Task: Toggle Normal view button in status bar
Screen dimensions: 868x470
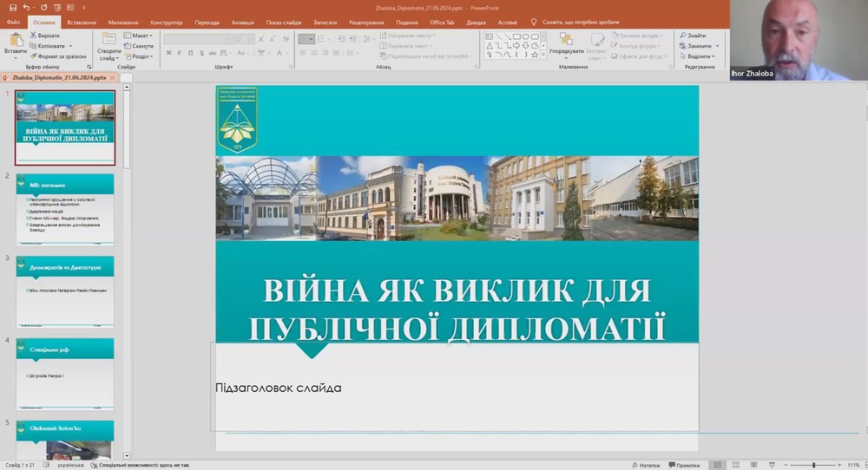Action: (718, 465)
